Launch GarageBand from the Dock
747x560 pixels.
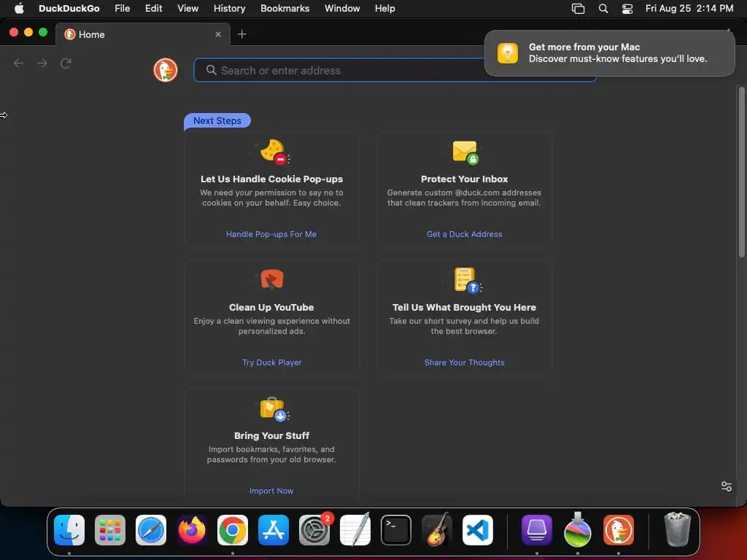[x=437, y=530]
